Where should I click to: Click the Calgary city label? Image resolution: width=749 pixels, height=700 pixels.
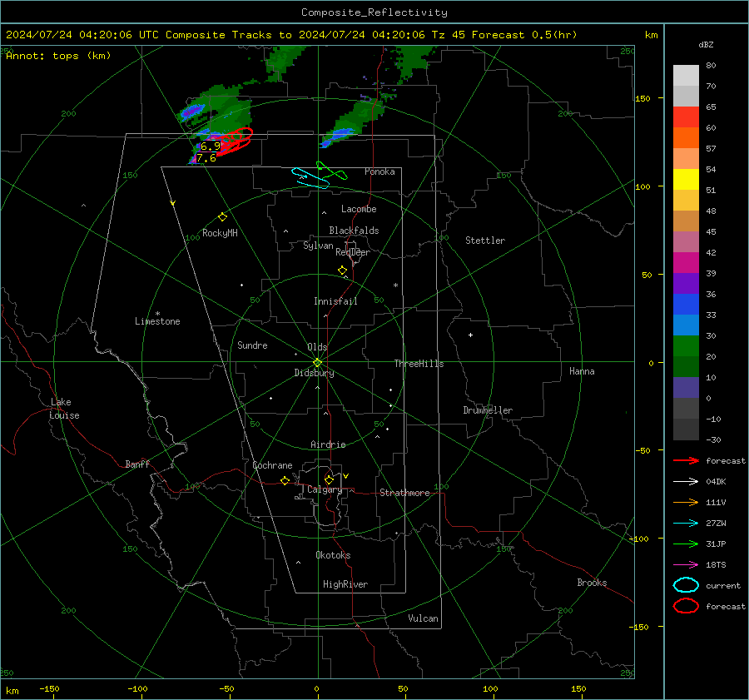[x=325, y=489]
